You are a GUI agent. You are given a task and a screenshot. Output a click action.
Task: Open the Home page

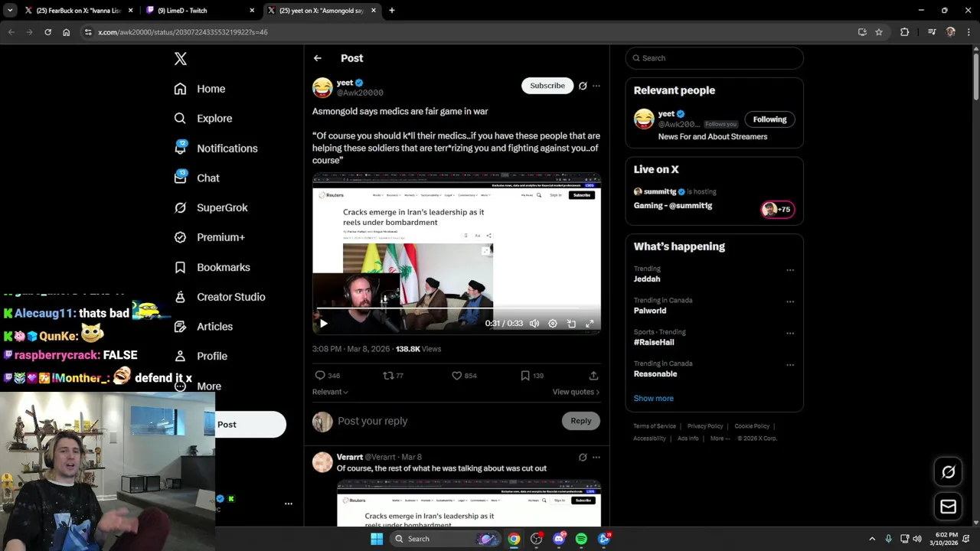pyautogui.click(x=200, y=89)
